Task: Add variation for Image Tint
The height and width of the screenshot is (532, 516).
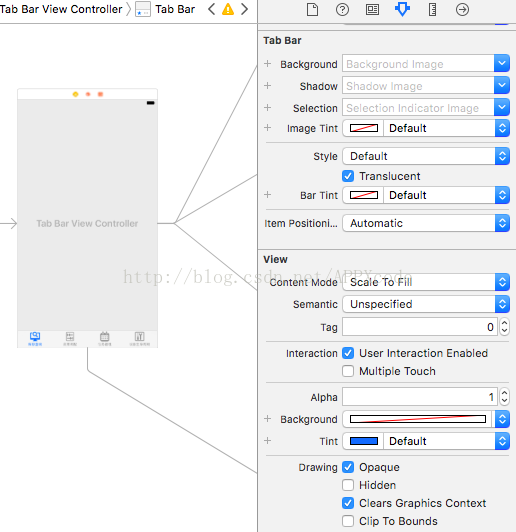Action: (x=267, y=128)
